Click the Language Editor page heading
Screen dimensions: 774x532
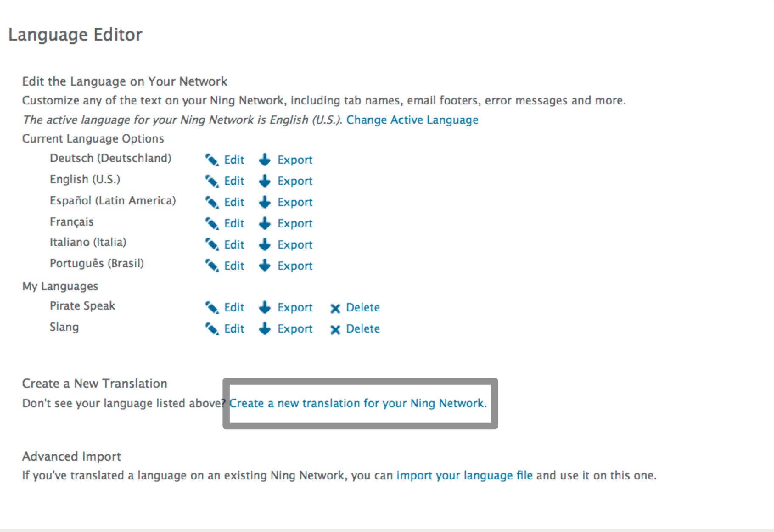[76, 35]
